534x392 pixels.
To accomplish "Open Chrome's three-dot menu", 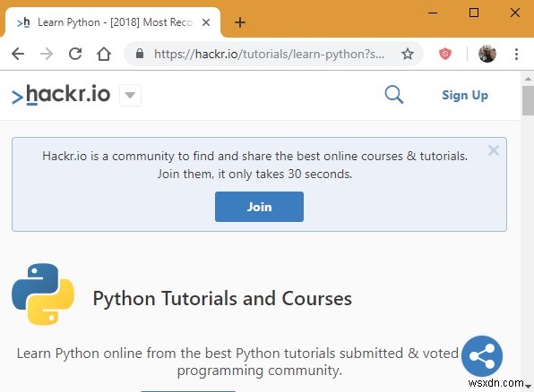I will click(516, 54).
